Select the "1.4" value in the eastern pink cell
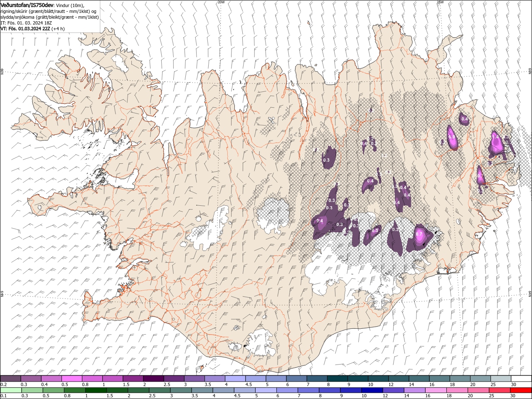The width and height of the screenshot is (532, 399). pos(495,137)
